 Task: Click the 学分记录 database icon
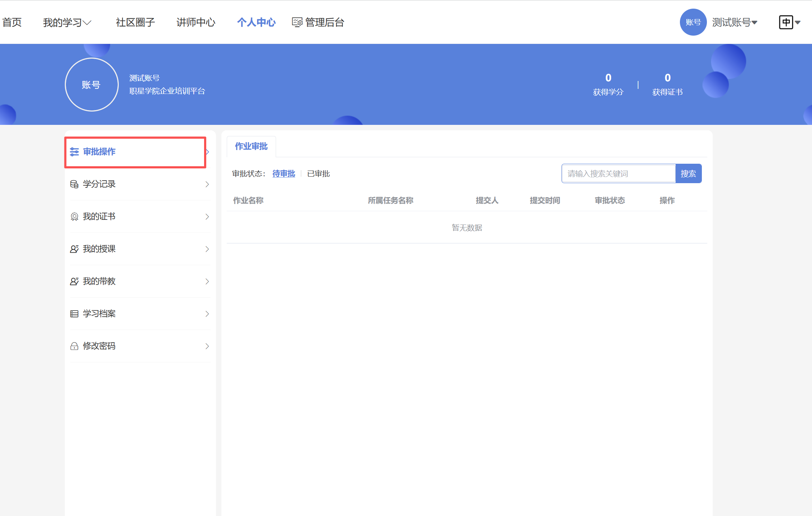click(x=75, y=184)
